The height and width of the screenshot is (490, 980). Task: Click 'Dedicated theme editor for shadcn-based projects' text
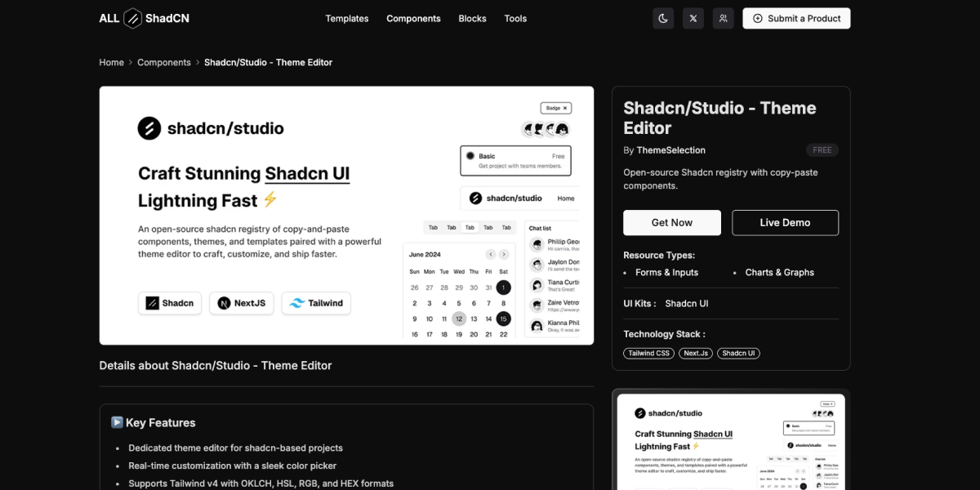click(x=235, y=448)
